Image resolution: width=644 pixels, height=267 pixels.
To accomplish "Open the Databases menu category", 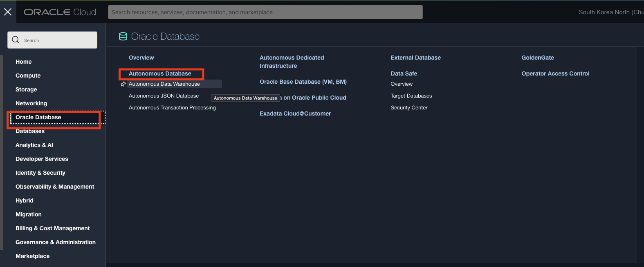I will [30, 131].
